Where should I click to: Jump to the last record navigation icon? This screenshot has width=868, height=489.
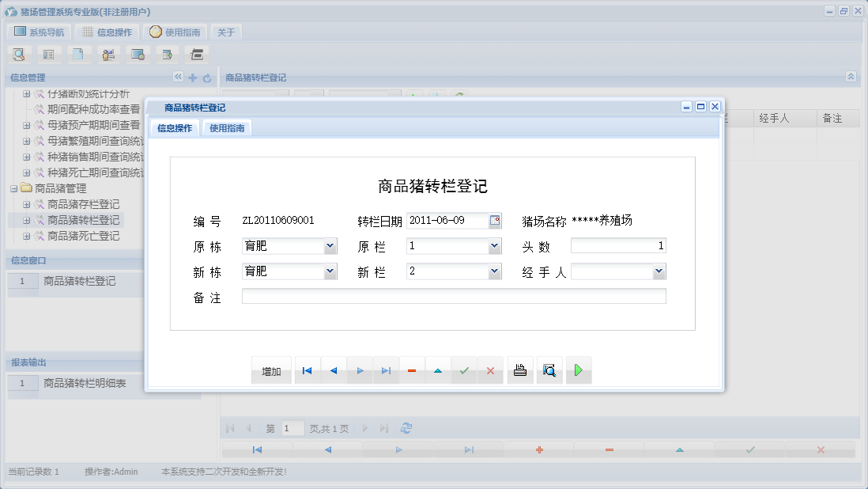click(x=386, y=370)
